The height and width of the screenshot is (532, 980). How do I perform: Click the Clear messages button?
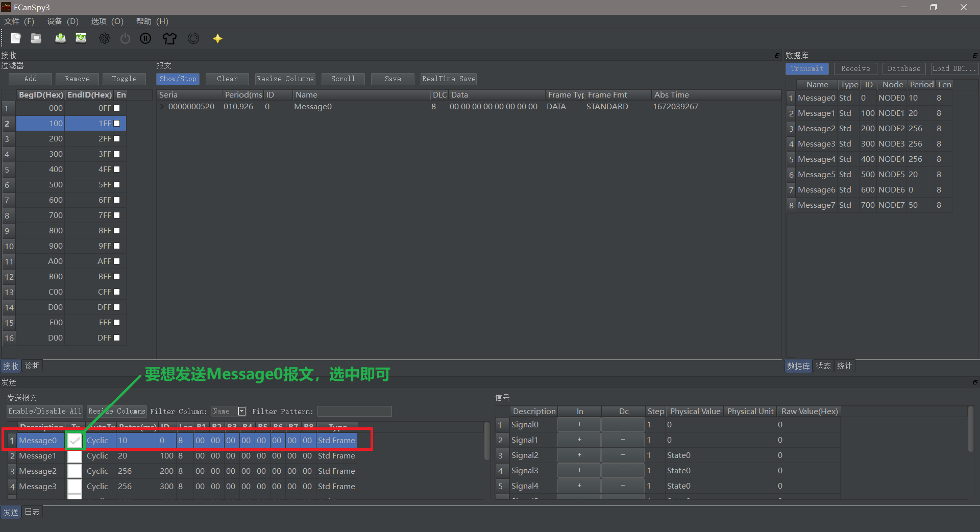click(227, 79)
